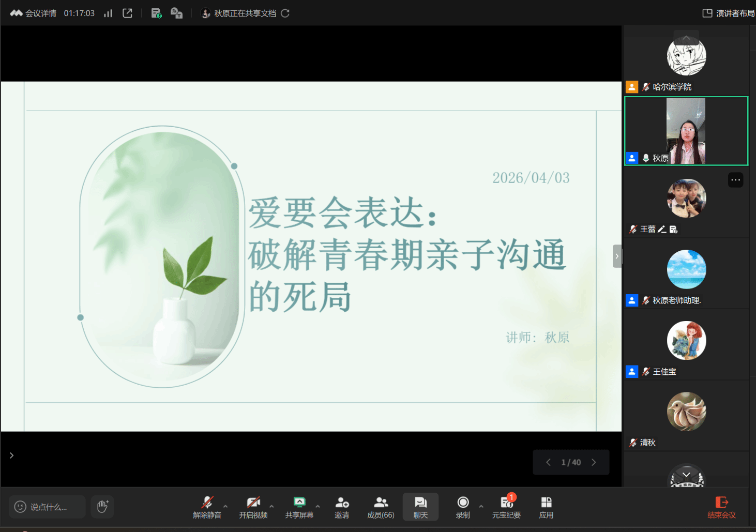
Task: Start recording with 录制 button
Action: tap(463, 507)
